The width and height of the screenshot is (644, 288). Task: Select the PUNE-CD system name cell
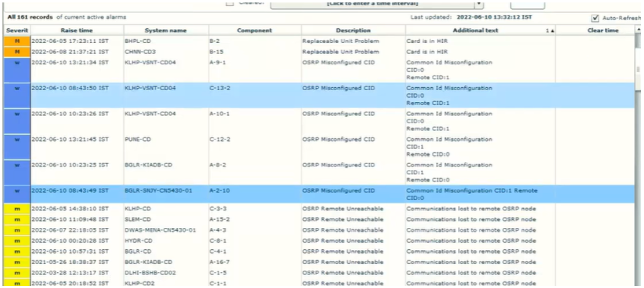pos(166,146)
